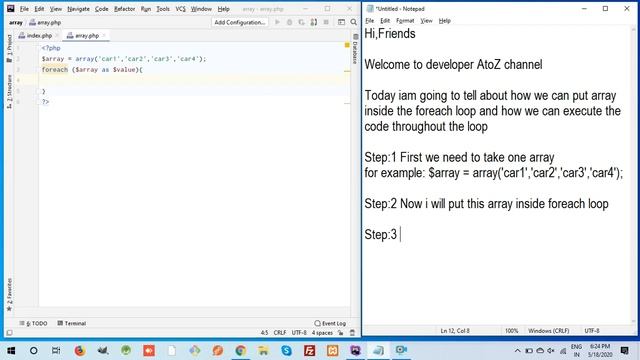
Task: Open PhpStorm Navigate menu
Action: point(78,9)
